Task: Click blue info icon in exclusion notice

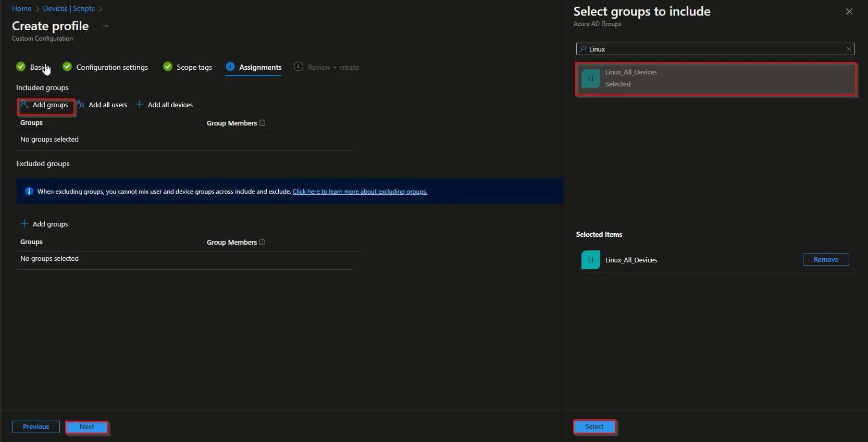Action: click(29, 192)
